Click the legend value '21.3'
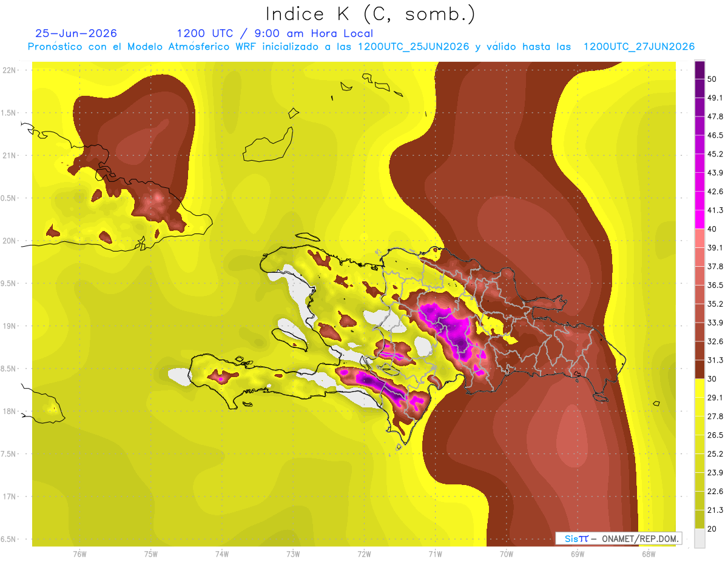This screenshot has width=728, height=562. (715, 510)
